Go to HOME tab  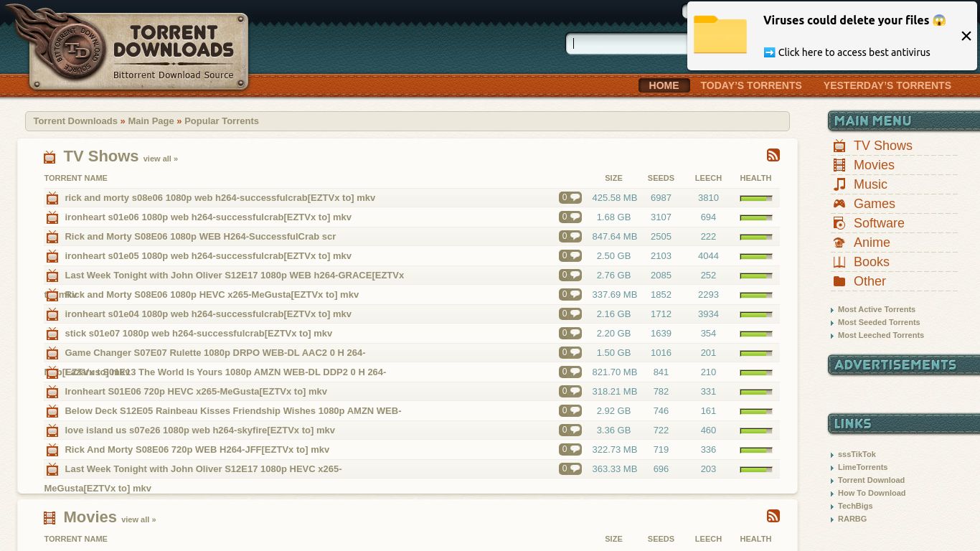pos(664,85)
